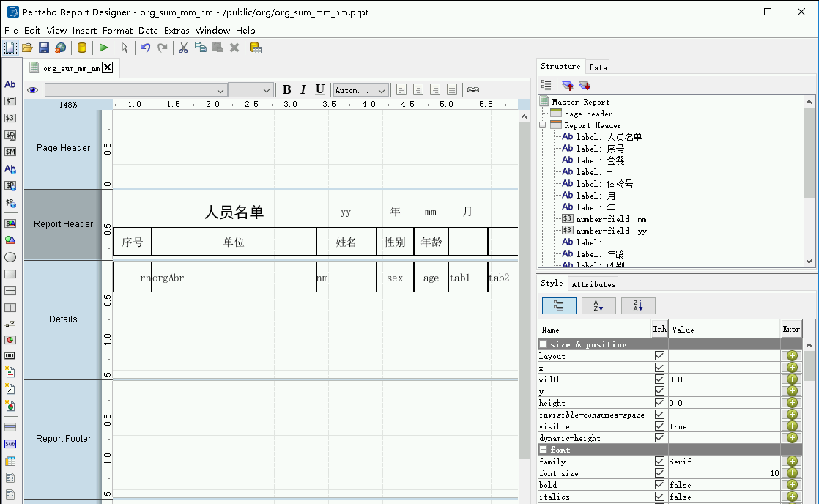Click the hyperlink chain icon
This screenshot has height=504, width=819.
tap(473, 90)
